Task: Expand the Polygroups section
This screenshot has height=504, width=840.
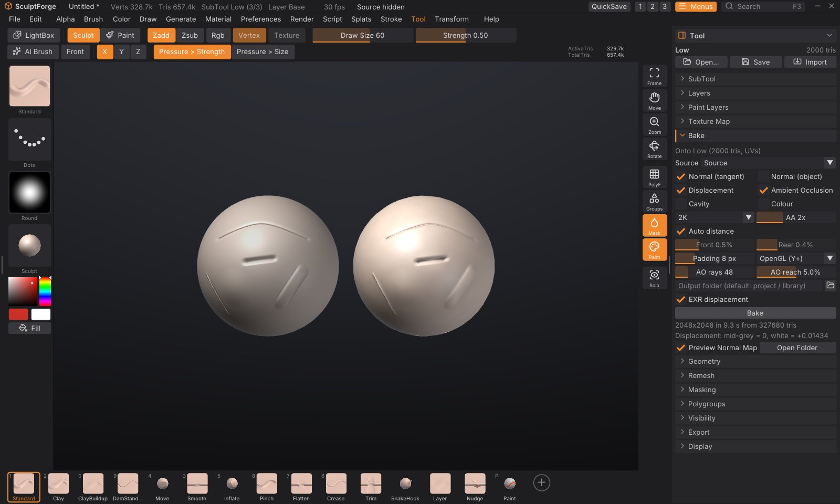Action: (x=755, y=404)
